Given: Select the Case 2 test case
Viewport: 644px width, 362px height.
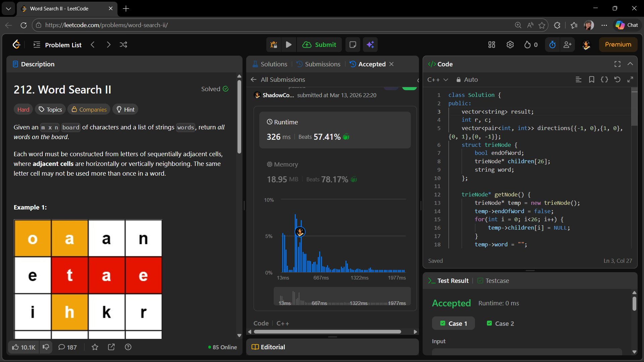Looking at the screenshot, I should click(500, 323).
